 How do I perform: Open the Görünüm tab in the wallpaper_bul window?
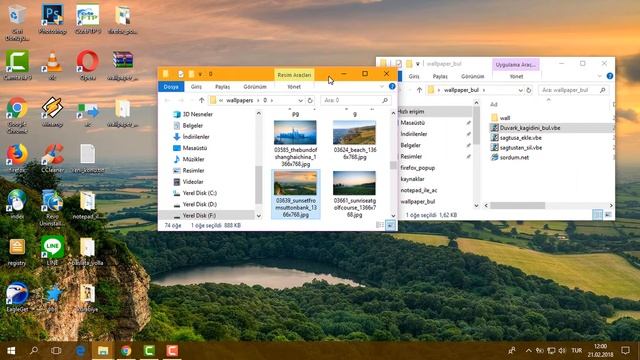473,76
